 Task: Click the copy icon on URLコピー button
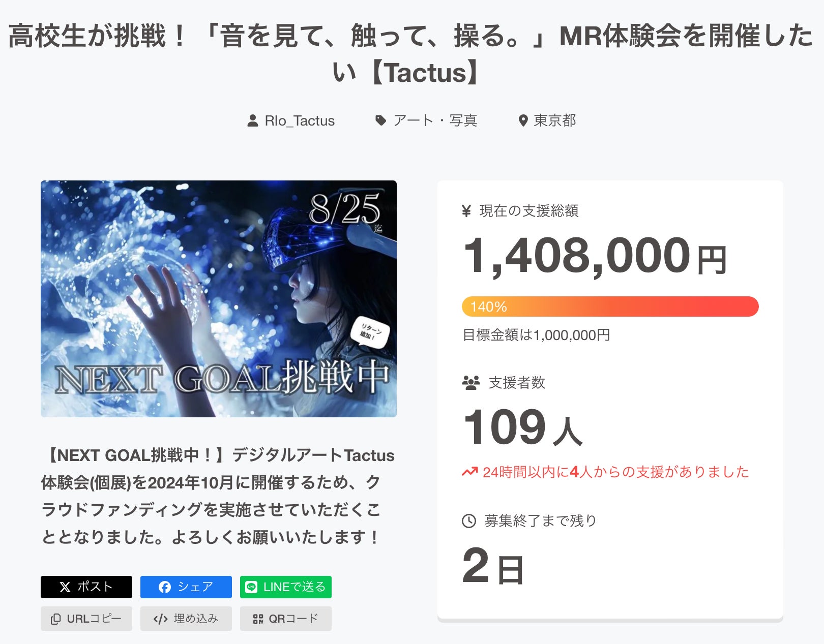(55, 619)
